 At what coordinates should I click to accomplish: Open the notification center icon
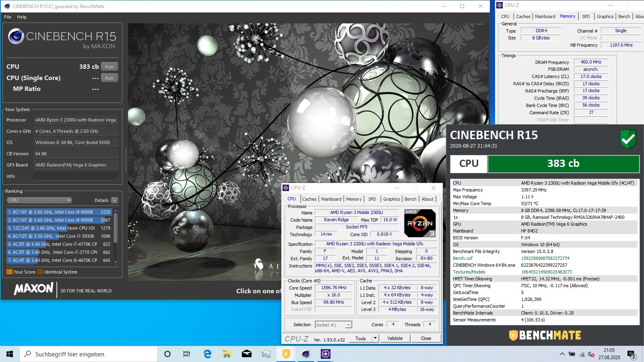click(631, 355)
